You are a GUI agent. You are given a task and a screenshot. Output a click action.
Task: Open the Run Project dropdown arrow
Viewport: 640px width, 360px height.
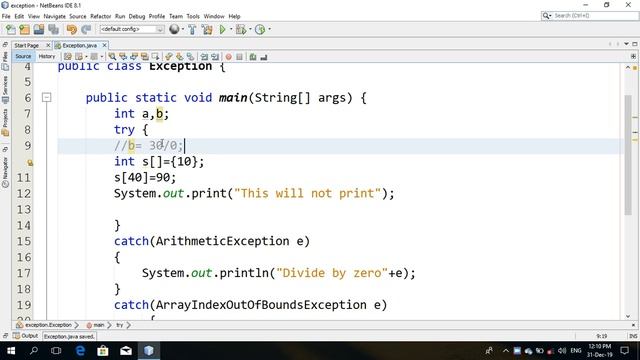click(231, 29)
